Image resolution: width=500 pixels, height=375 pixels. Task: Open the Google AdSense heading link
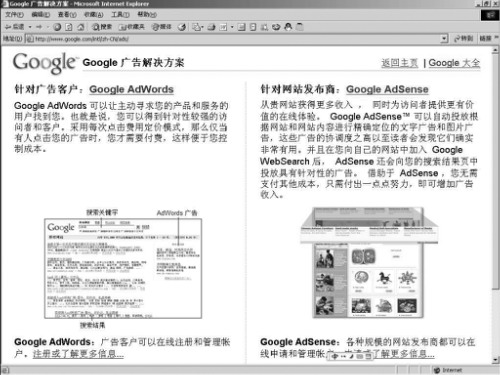[x=387, y=89]
